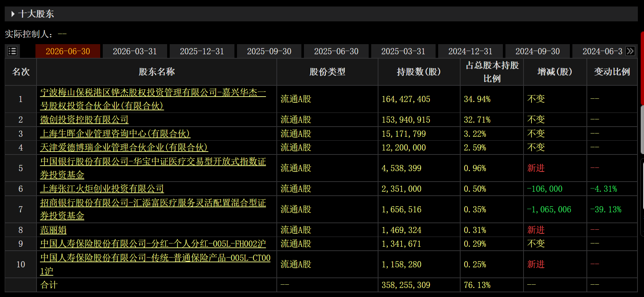Viewport: 644px width, 297px height.
Task: Click the -4.31% change ratio
Action: (x=604, y=189)
